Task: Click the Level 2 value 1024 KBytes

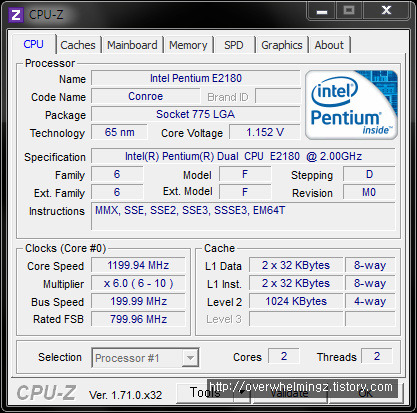Action: click(x=296, y=301)
